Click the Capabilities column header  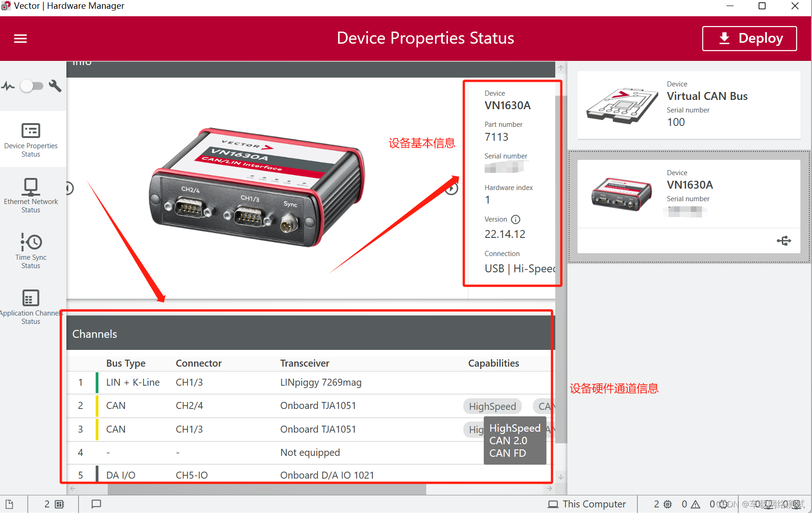tap(494, 363)
